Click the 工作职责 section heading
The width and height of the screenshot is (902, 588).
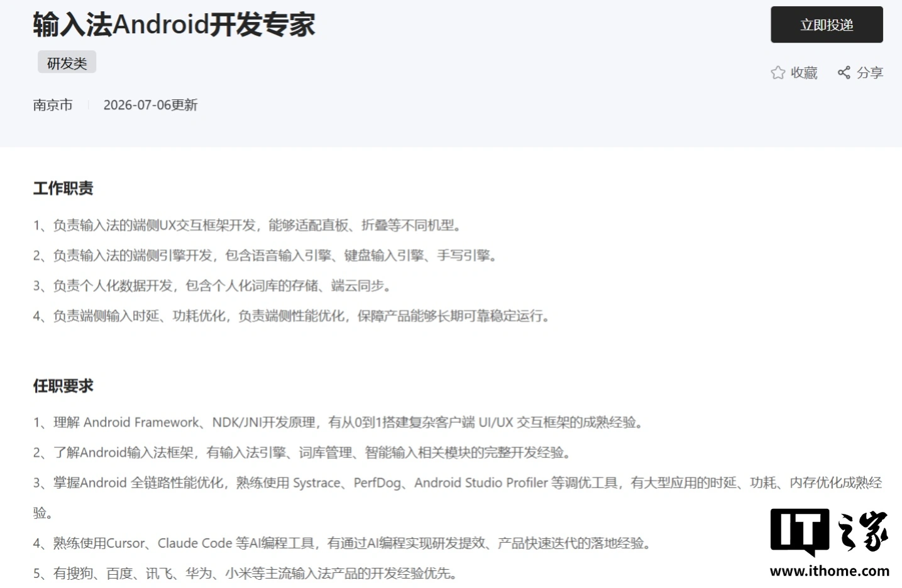[63, 188]
